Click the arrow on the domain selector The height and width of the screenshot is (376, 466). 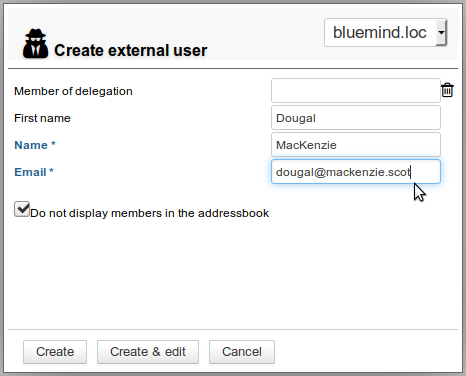[x=441, y=32]
